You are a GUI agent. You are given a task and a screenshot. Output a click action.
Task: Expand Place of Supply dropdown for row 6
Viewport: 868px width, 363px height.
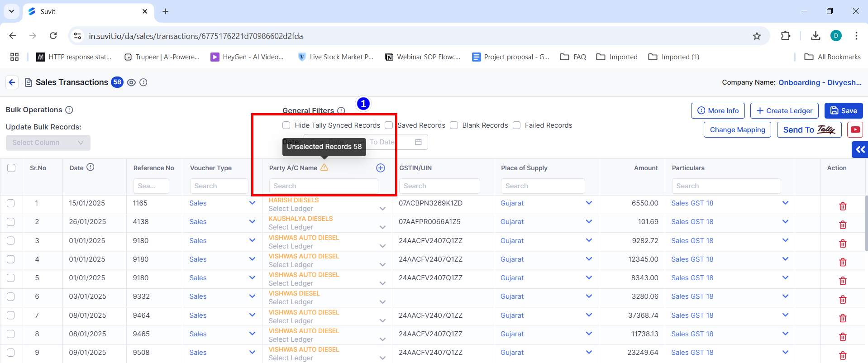pos(589,296)
